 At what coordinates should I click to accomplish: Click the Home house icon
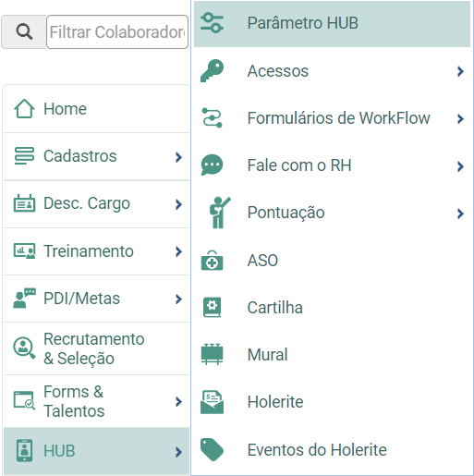(24, 108)
